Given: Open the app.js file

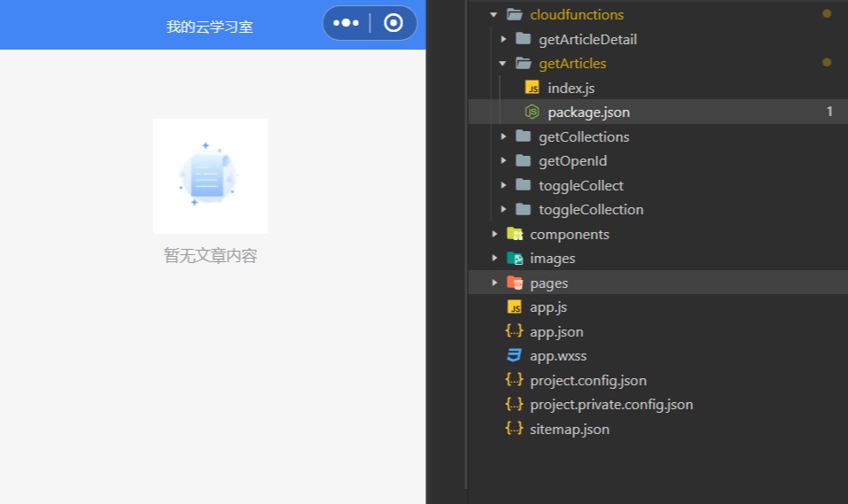Looking at the screenshot, I should click(x=548, y=307).
